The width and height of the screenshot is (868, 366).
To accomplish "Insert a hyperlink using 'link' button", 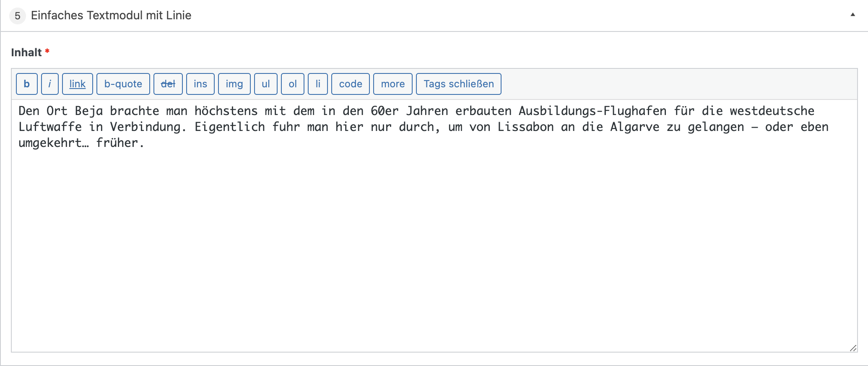I will [78, 84].
